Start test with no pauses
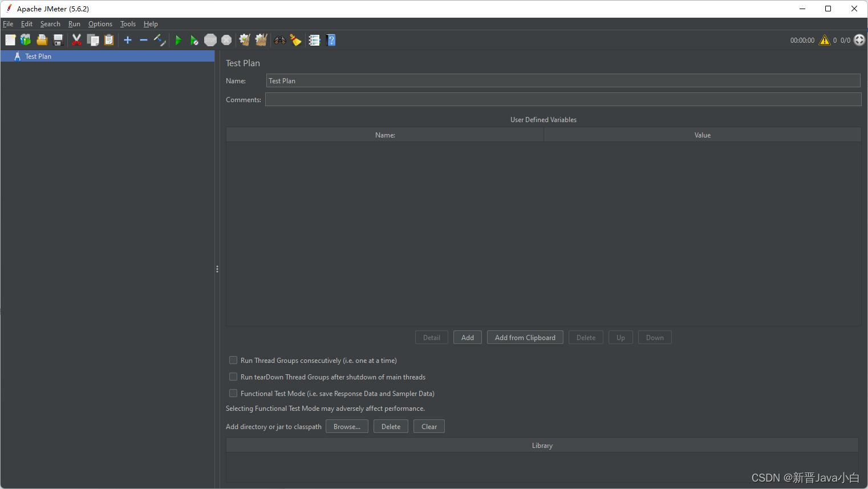868x489 pixels. click(x=194, y=40)
